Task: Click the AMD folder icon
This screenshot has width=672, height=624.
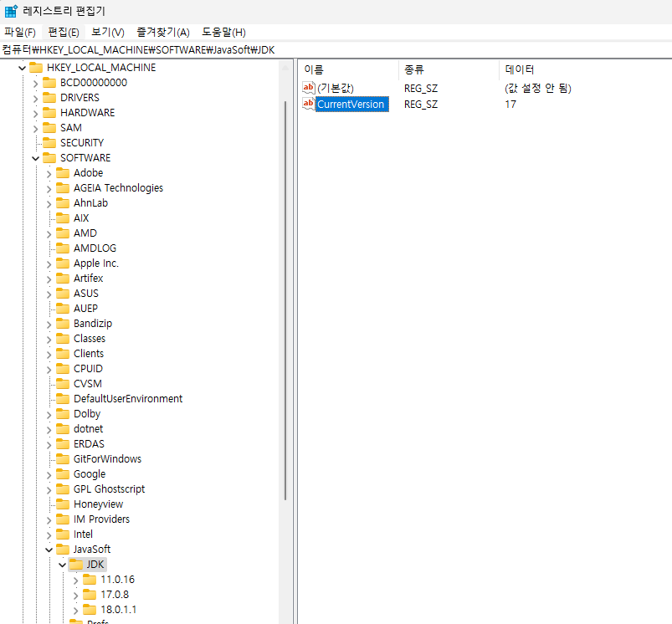Action: click(63, 233)
